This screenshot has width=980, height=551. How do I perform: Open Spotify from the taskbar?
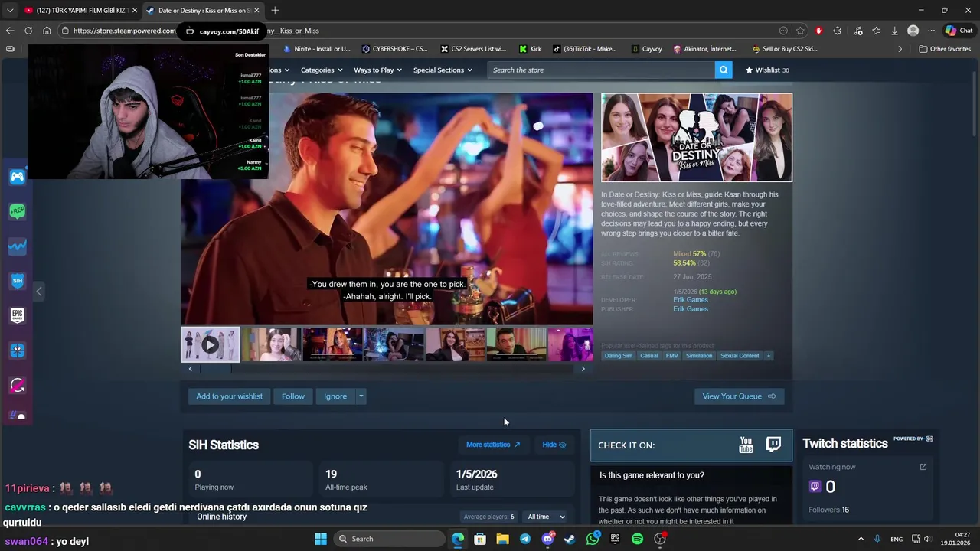(637, 539)
